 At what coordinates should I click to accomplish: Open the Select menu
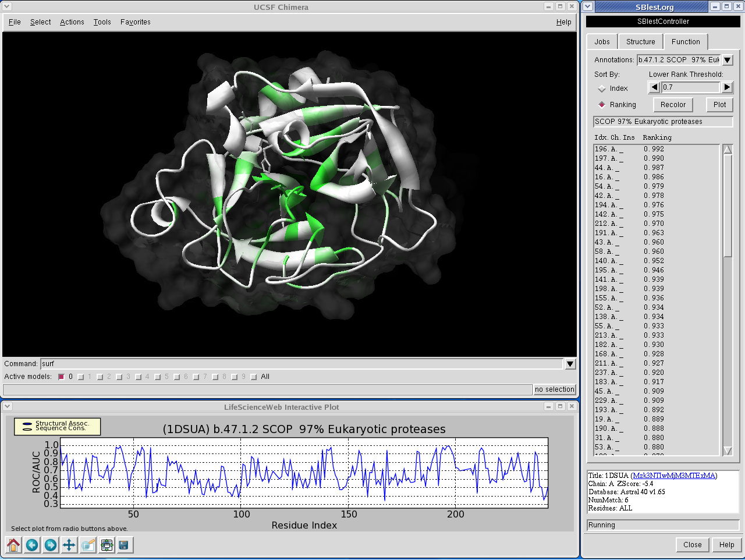pyautogui.click(x=40, y=22)
